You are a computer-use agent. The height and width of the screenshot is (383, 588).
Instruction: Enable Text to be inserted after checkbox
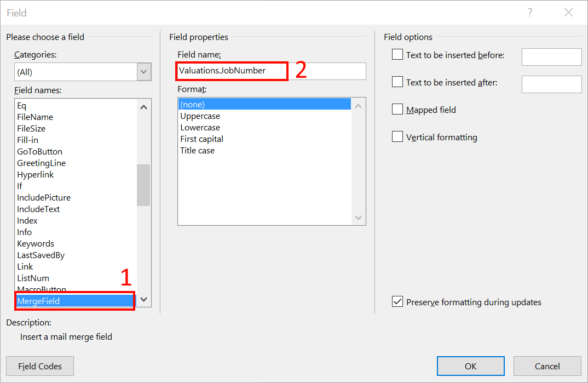397,82
